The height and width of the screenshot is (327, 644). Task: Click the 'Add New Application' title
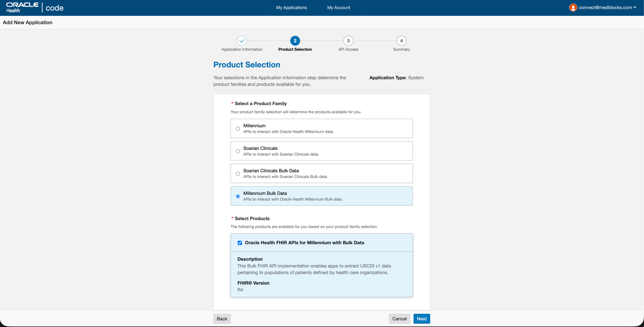[28, 22]
